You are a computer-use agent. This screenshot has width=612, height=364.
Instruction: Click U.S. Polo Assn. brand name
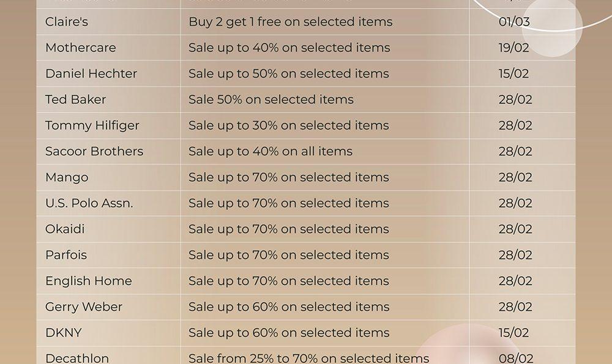point(89,203)
